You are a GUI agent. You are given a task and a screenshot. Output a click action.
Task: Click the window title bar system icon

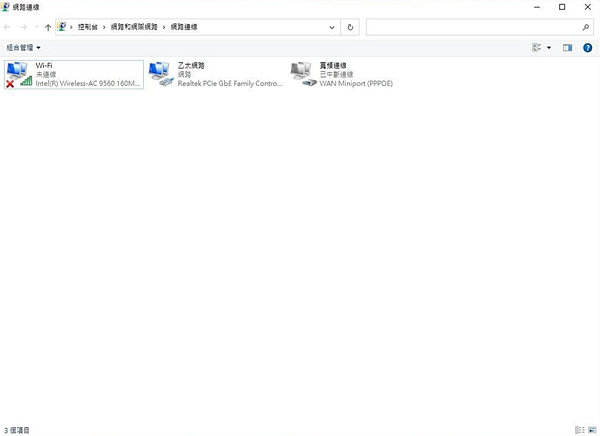pyautogui.click(x=5, y=7)
